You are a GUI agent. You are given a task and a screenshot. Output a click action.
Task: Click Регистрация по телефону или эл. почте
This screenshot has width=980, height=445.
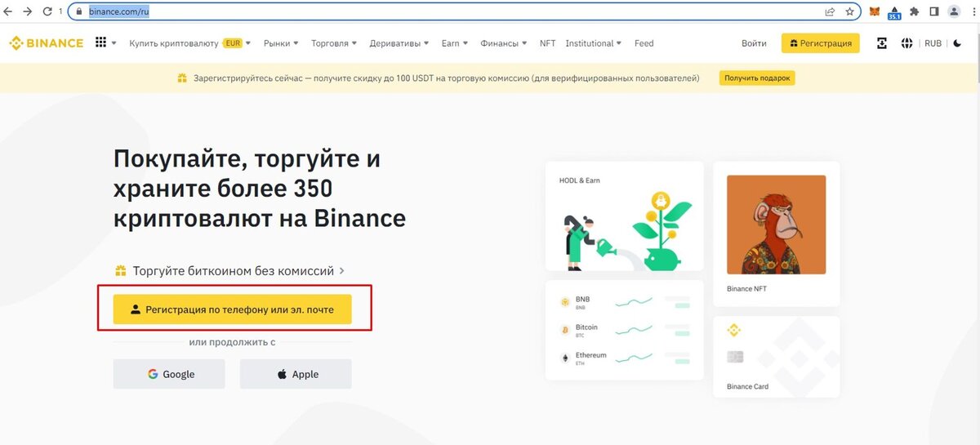[233, 309]
